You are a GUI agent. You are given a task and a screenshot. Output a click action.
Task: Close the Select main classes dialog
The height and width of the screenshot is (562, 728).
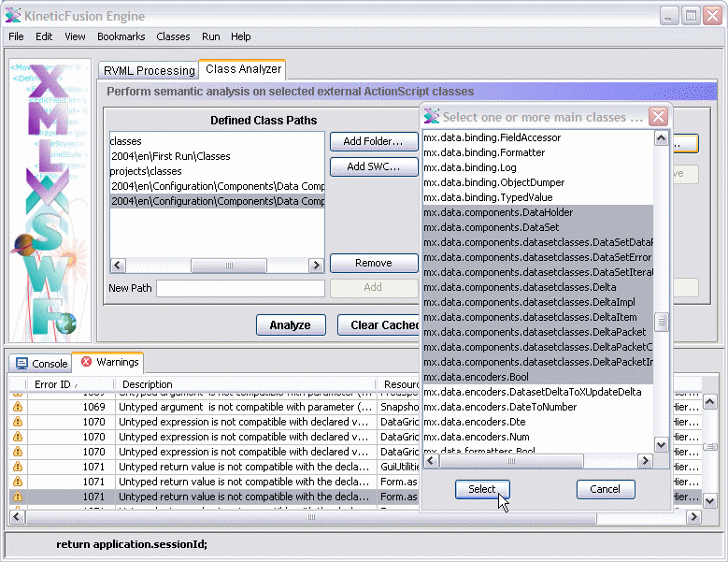tap(658, 117)
